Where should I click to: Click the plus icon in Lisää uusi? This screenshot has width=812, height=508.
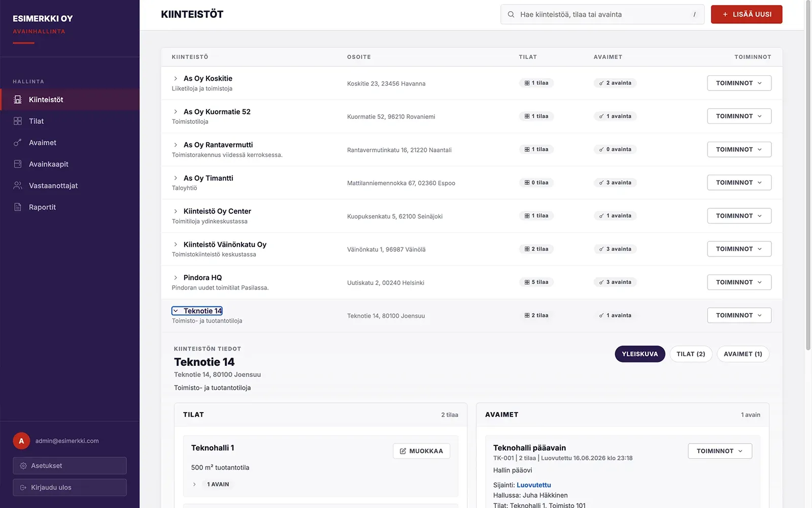pyautogui.click(x=725, y=15)
